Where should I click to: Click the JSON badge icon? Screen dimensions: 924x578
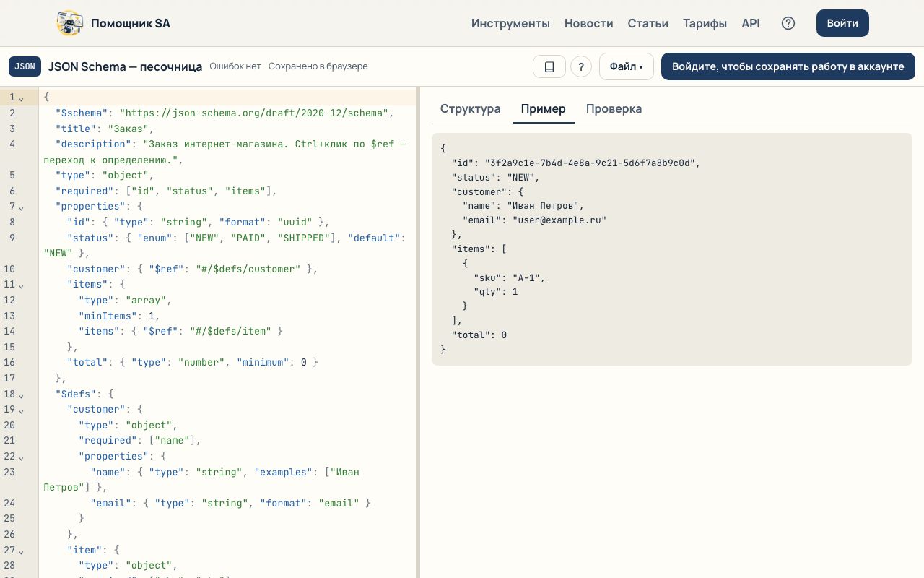coord(25,66)
